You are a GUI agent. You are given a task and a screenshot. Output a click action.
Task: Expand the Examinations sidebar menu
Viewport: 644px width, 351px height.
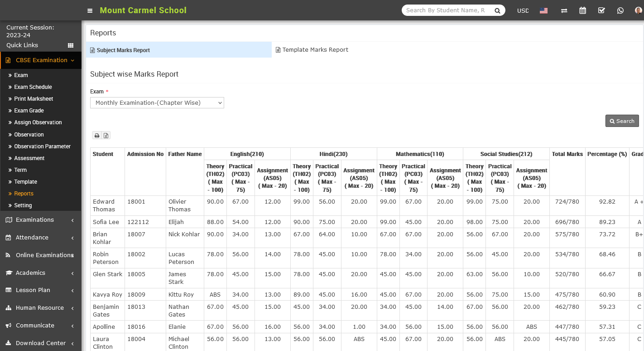pyautogui.click(x=41, y=220)
